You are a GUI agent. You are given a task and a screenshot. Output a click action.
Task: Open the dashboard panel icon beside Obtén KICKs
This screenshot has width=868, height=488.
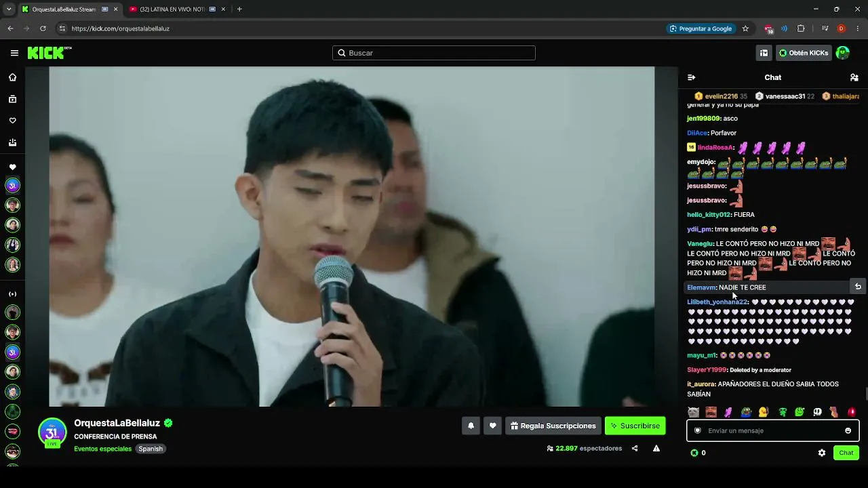(x=764, y=53)
